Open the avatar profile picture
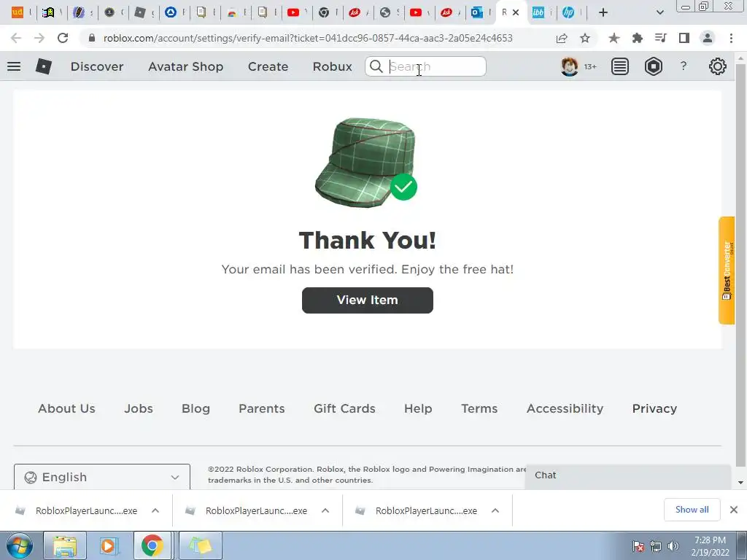The height and width of the screenshot is (560, 747). point(569,66)
